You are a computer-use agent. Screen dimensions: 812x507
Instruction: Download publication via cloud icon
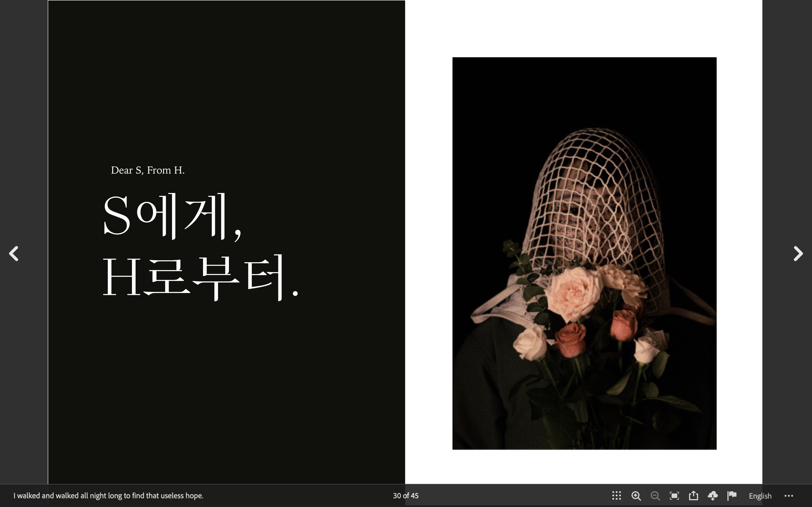[x=713, y=496]
